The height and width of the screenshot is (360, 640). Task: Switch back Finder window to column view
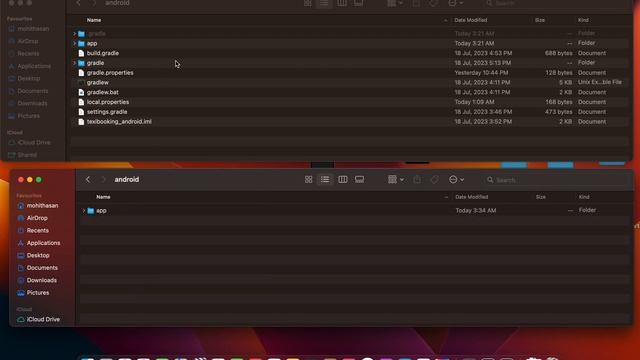pos(342,3)
